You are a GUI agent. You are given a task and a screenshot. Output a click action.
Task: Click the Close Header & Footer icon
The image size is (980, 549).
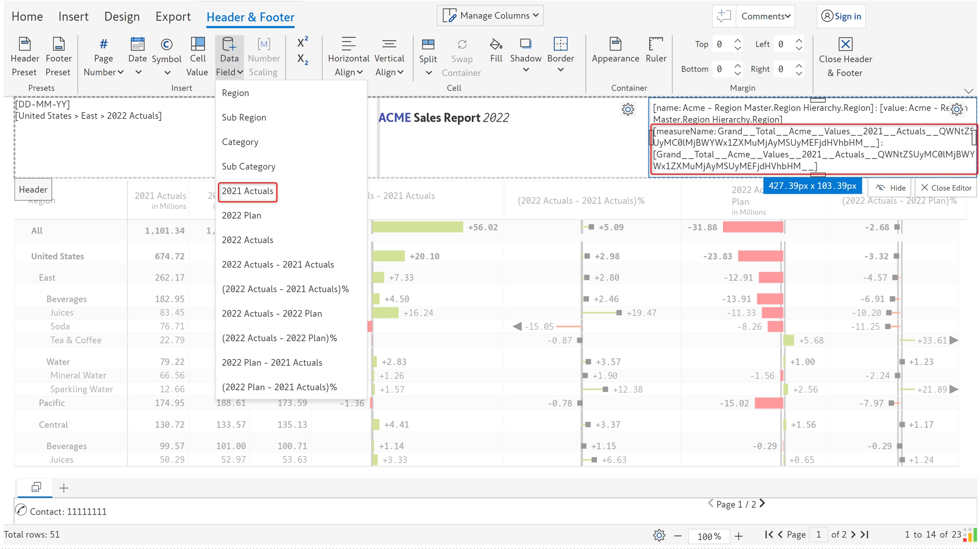click(x=845, y=45)
